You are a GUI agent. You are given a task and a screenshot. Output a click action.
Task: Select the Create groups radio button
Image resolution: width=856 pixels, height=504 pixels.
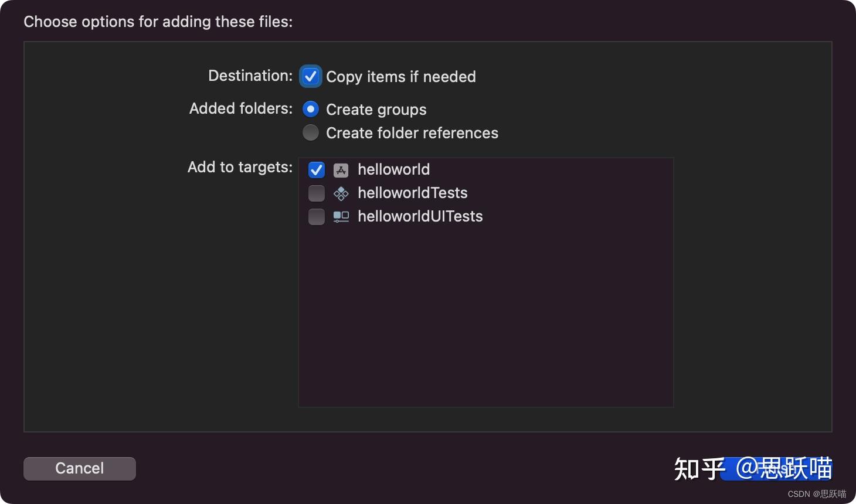tap(311, 109)
